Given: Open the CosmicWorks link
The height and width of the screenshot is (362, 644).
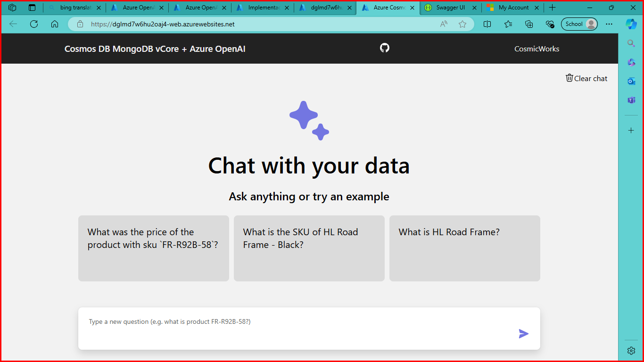Looking at the screenshot, I should click(x=537, y=49).
